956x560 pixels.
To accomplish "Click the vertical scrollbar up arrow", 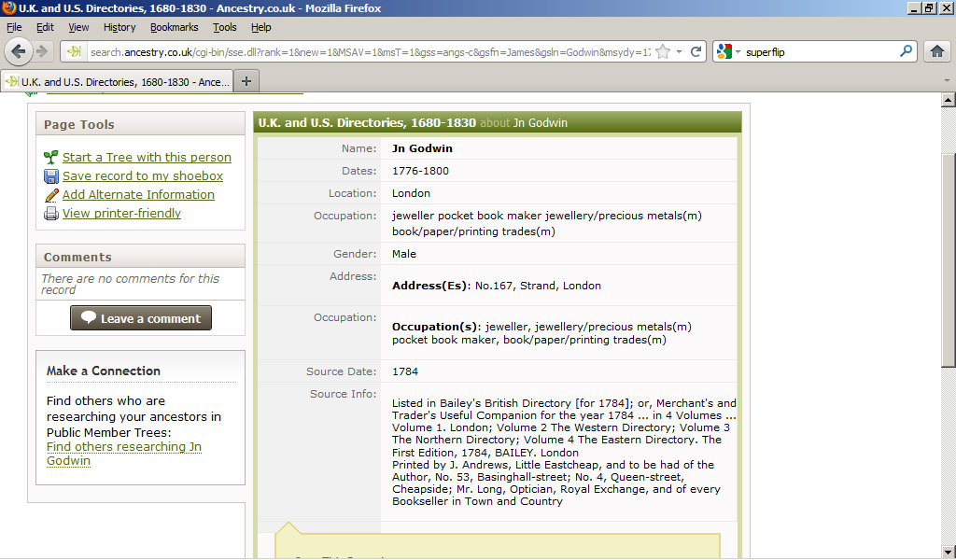I will coord(949,99).
